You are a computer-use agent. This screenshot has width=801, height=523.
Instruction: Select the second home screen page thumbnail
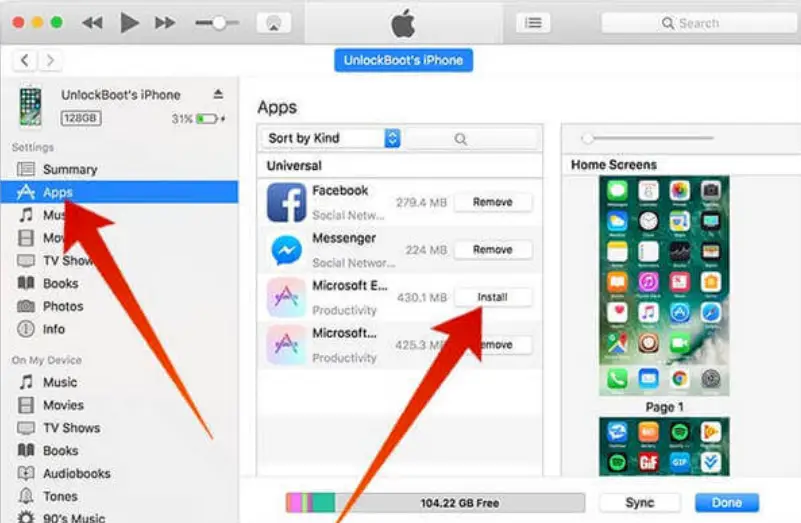tap(664, 446)
